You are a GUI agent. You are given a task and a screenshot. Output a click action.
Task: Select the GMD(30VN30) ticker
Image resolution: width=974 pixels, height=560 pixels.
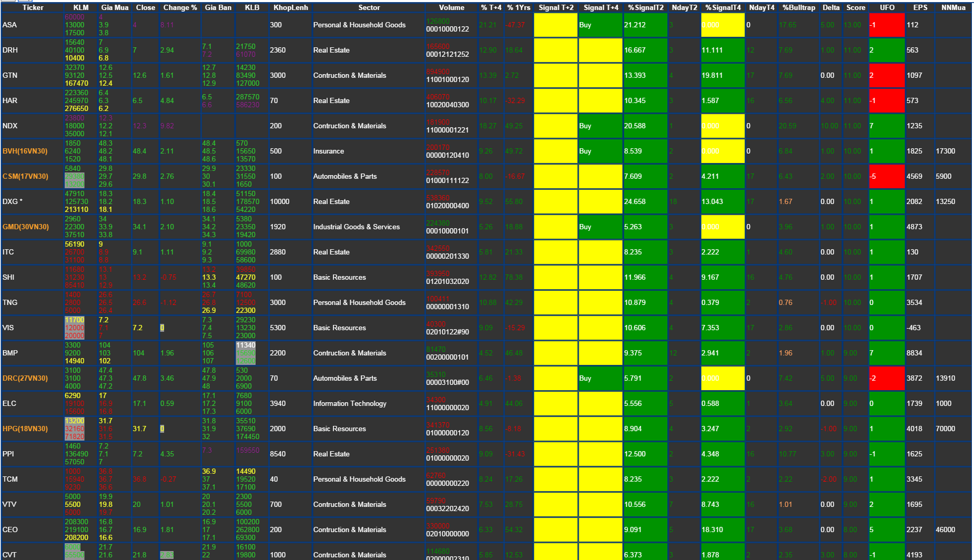click(25, 227)
